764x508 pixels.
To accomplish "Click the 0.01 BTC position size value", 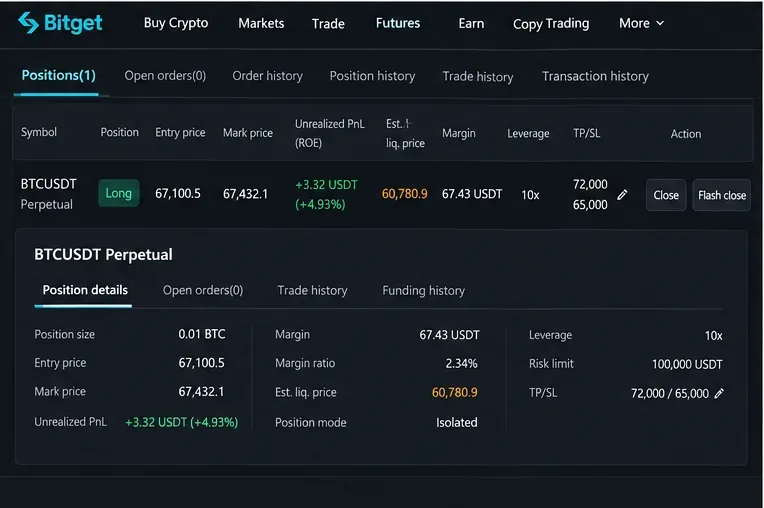I will (x=202, y=334).
